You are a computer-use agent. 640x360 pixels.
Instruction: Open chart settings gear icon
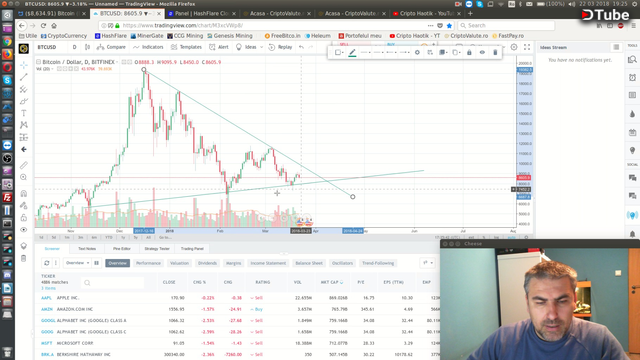(514, 47)
